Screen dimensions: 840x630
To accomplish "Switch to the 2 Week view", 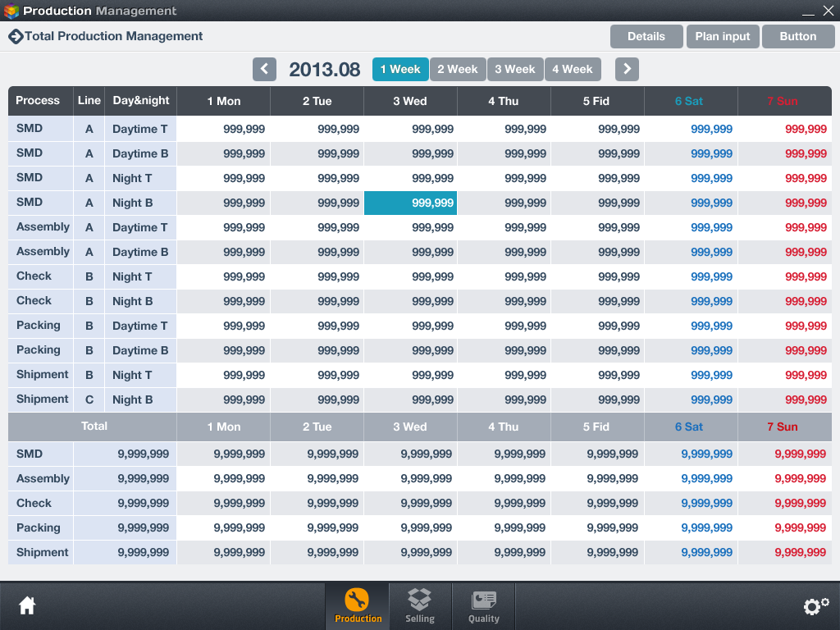I will tap(458, 69).
